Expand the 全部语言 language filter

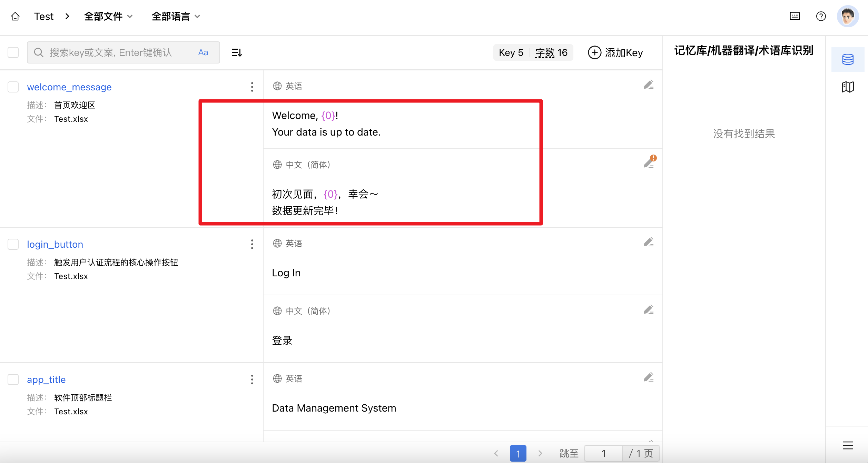tap(176, 16)
